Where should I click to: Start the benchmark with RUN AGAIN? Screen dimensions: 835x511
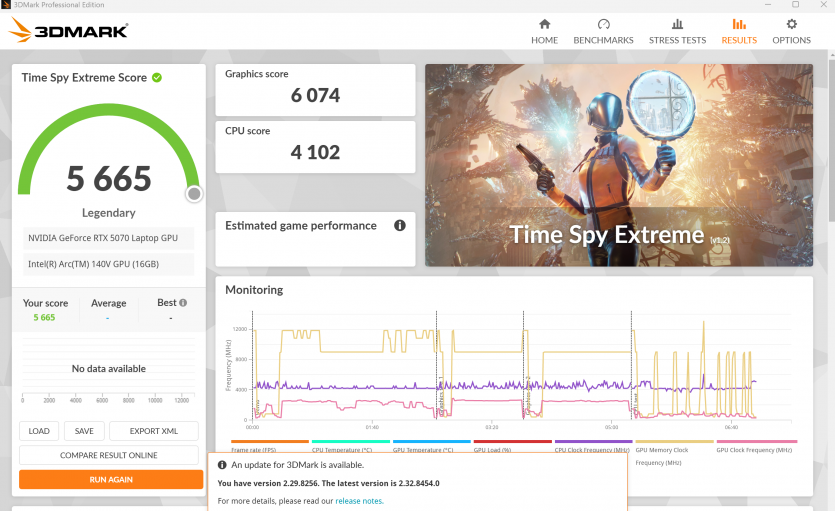(108, 479)
